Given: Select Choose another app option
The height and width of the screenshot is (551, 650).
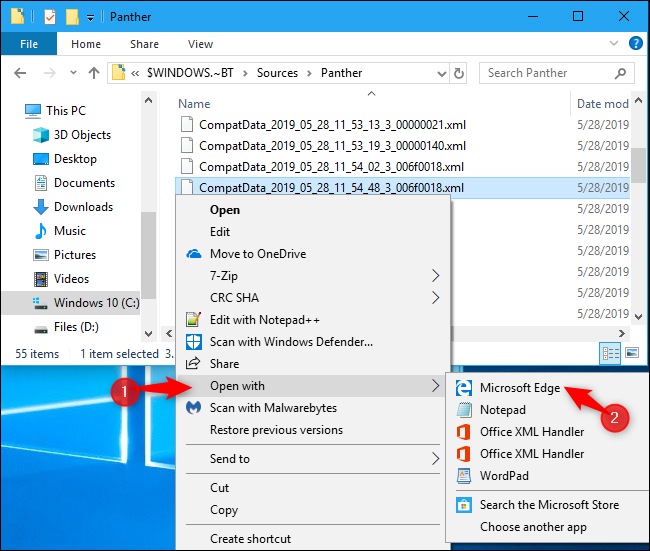Looking at the screenshot, I should [x=533, y=527].
